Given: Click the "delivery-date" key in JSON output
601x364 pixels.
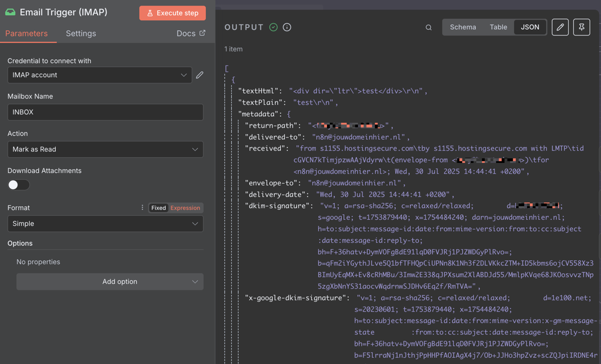Looking at the screenshot, I should 275,194.
